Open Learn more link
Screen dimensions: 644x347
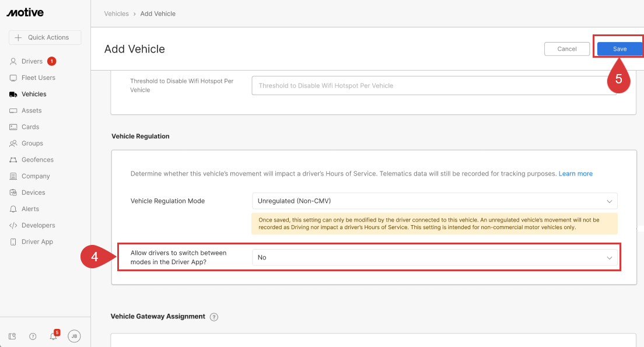pos(575,174)
